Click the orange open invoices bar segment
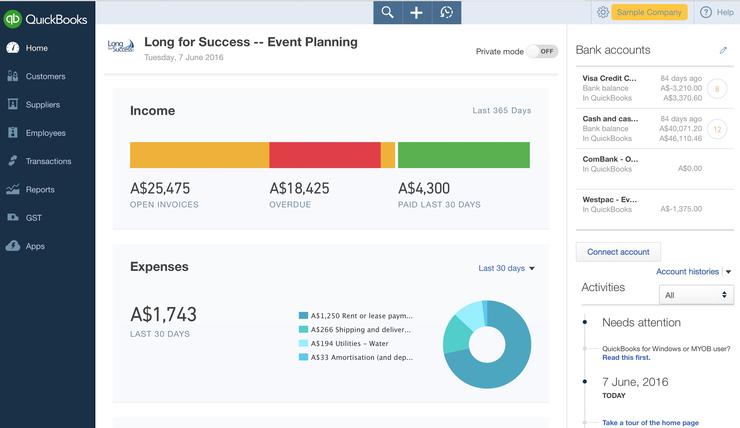Viewport: 740px width, 428px height. pos(199,155)
